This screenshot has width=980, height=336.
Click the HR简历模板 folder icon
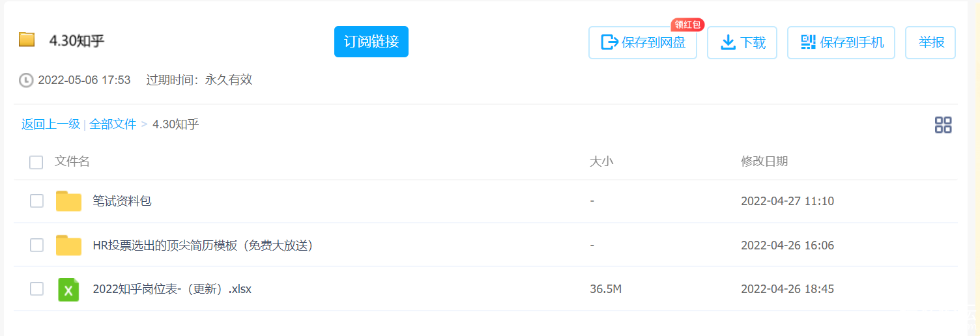[x=68, y=245]
